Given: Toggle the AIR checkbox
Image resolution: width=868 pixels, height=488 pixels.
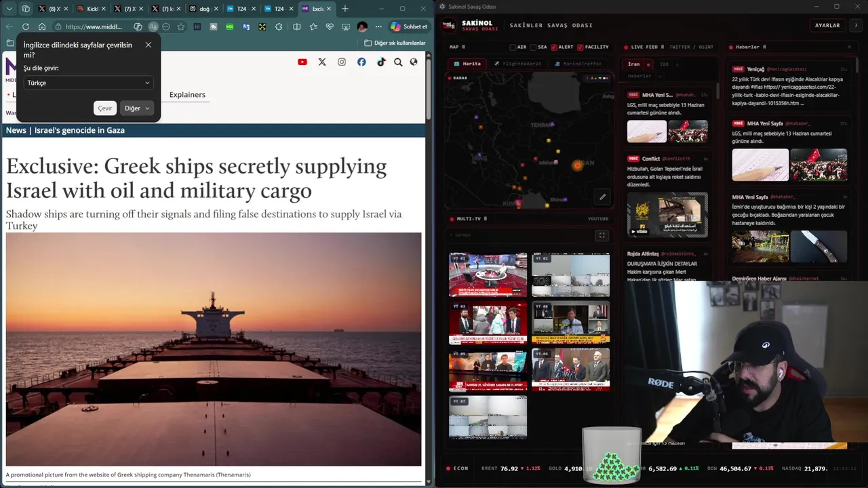Looking at the screenshot, I should [513, 47].
